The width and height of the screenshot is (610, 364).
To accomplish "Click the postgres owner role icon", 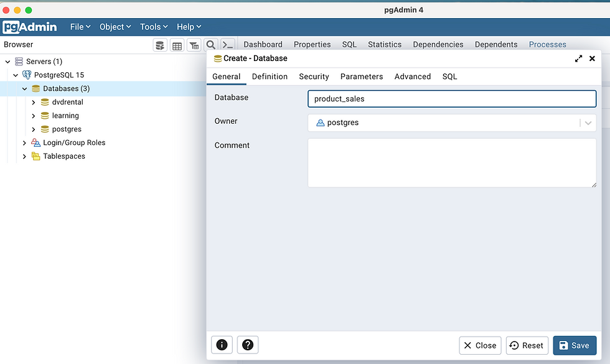I will (320, 123).
